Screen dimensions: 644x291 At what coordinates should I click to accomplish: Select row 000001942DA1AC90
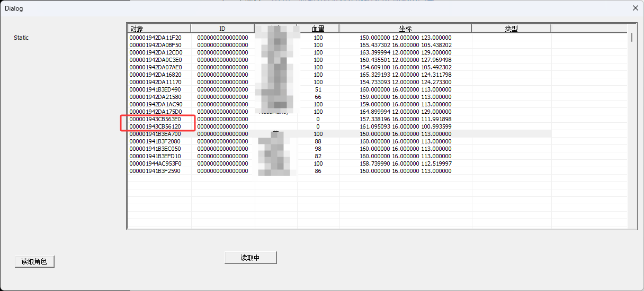(339, 104)
